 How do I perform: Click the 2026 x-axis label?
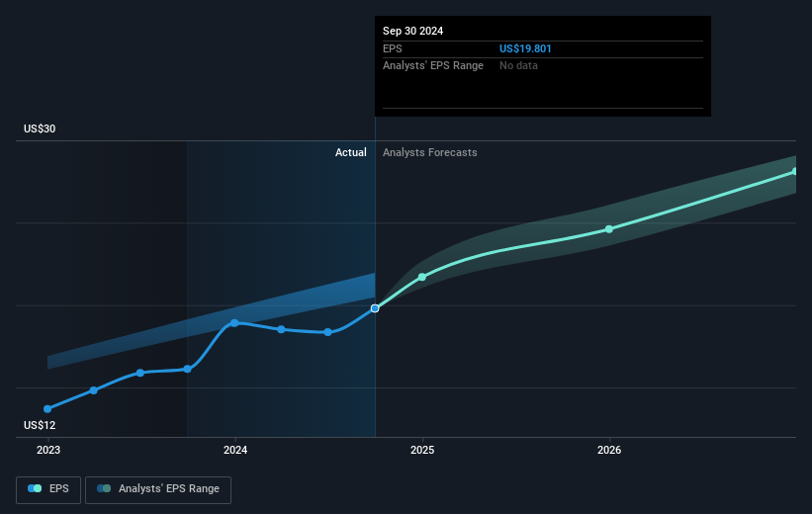[609, 450]
